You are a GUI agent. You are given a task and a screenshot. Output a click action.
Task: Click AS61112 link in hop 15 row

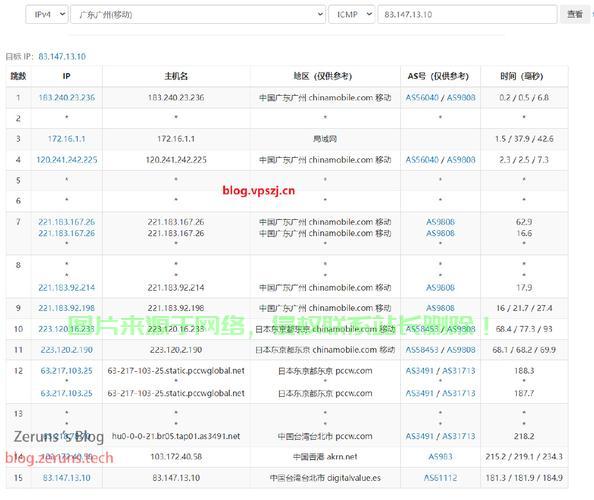pyautogui.click(x=440, y=478)
